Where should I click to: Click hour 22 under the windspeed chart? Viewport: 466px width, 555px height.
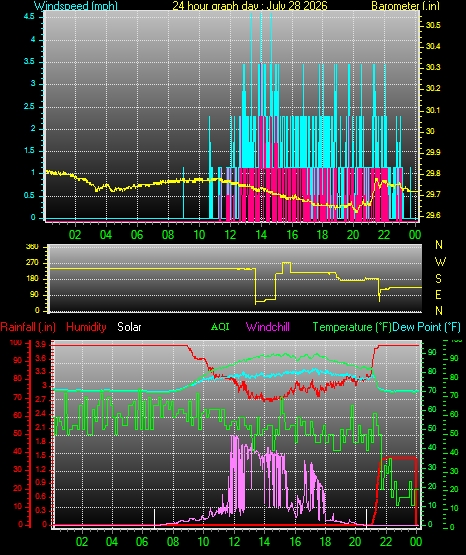point(384,235)
